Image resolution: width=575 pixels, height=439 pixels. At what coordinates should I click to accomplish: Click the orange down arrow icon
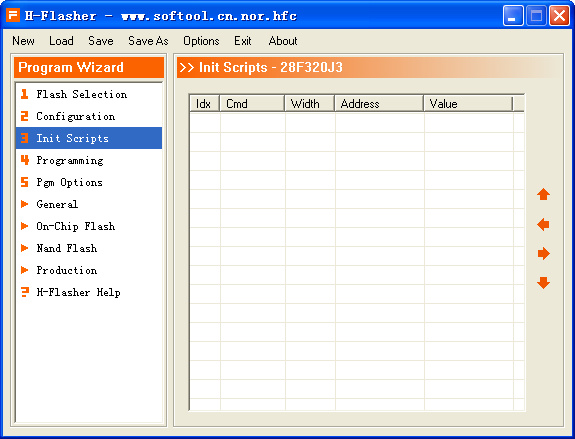pyautogui.click(x=543, y=283)
